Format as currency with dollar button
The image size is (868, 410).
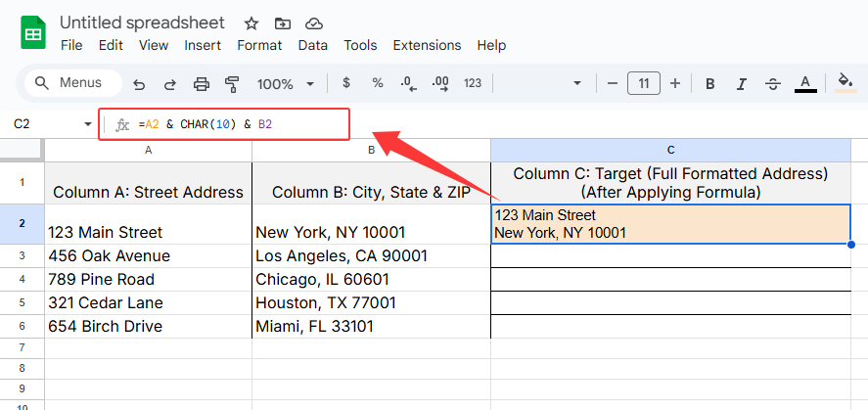tap(345, 84)
